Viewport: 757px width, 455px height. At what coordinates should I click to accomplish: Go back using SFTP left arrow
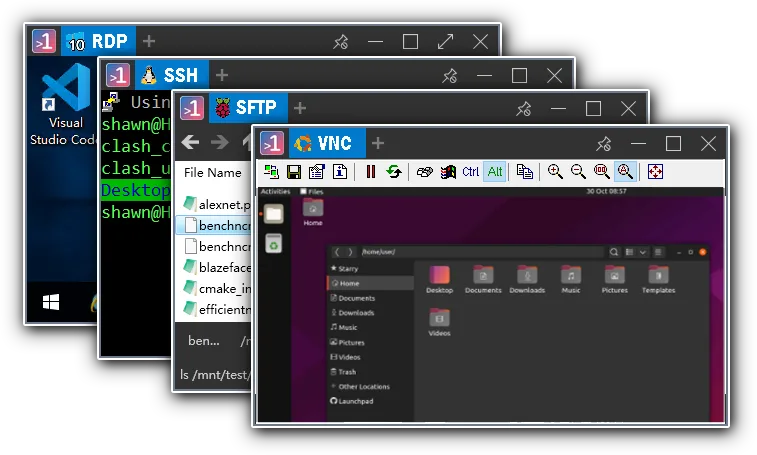click(190, 142)
